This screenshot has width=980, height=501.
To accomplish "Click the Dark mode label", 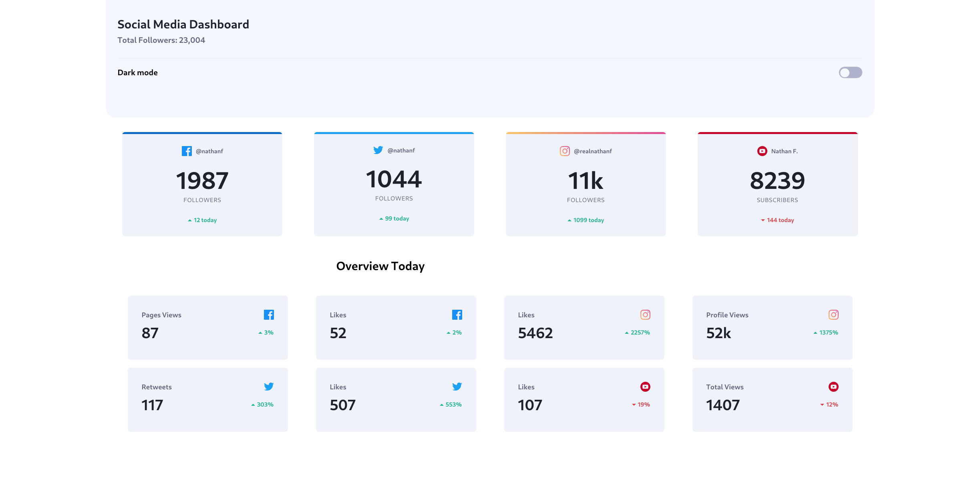I will coord(137,72).
